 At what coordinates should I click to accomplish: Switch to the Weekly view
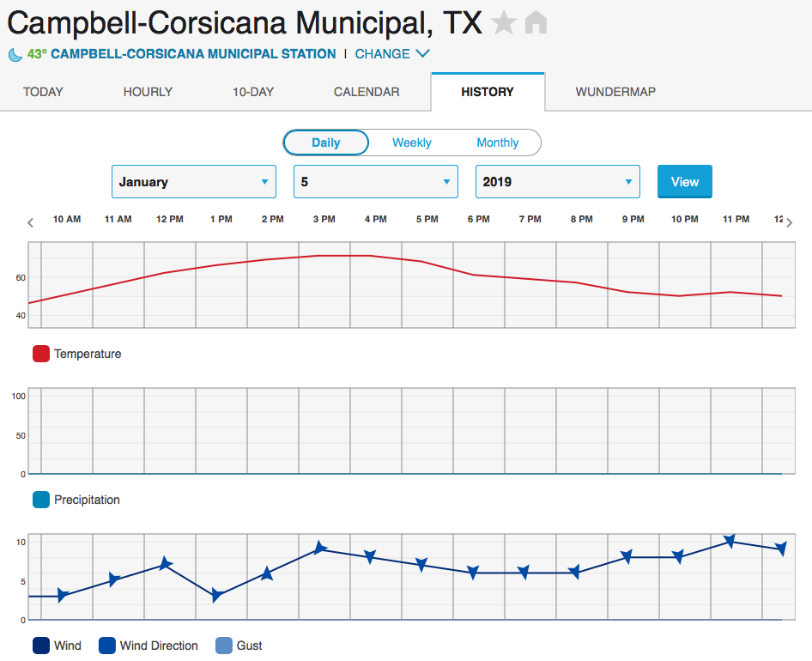411,143
